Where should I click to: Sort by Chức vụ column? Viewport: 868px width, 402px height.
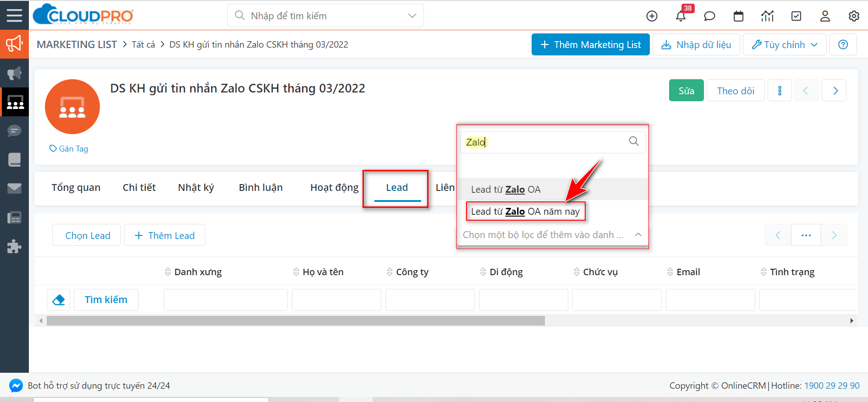pos(596,272)
